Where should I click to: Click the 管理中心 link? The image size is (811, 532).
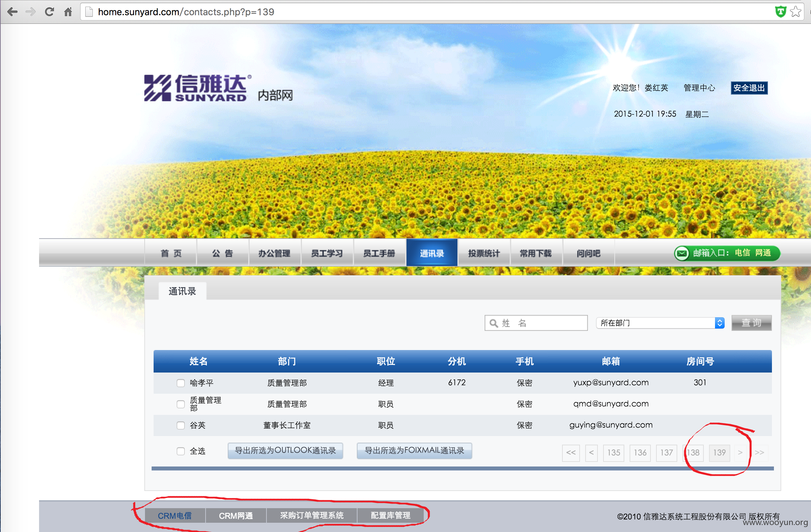point(699,88)
